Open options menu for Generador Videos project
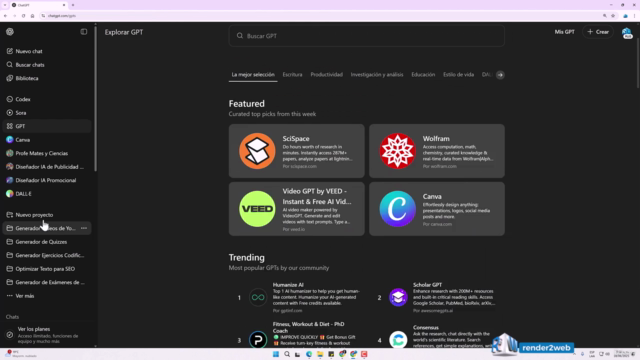This screenshot has height=360, width=640. click(x=84, y=228)
